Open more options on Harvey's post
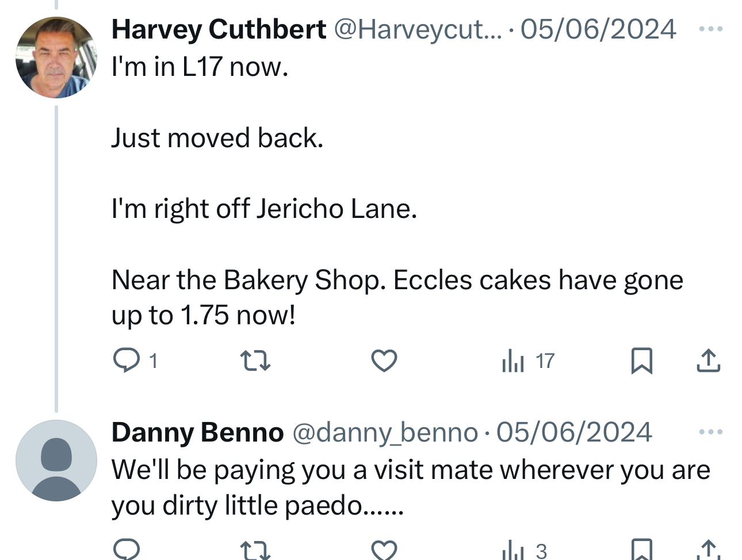The image size is (742, 560). pos(710,29)
